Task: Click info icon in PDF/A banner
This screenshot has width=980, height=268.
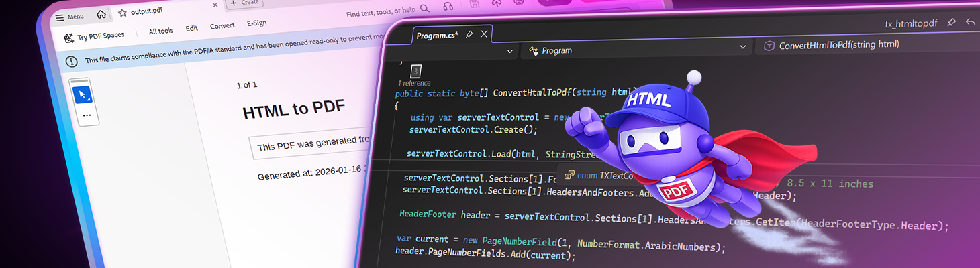Action: 71,61
